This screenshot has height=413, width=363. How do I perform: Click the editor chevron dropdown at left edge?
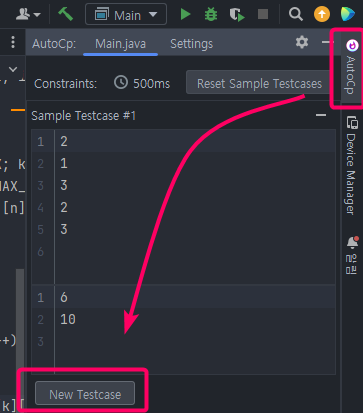click(13, 69)
